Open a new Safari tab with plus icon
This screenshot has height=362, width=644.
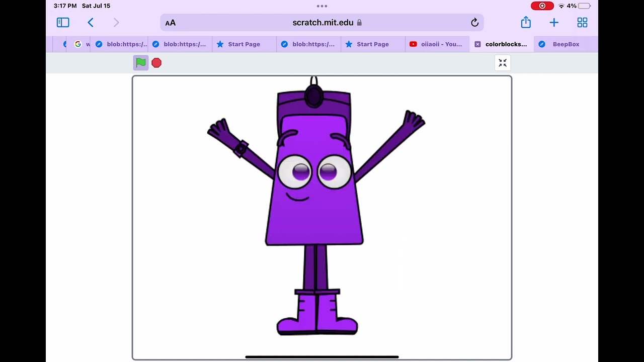point(554,23)
